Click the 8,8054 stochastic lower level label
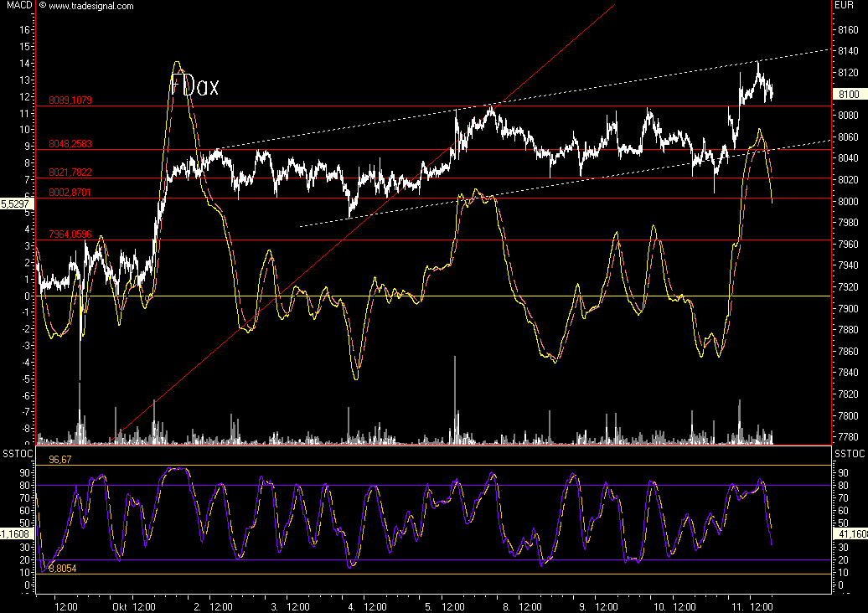 (x=62, y=568)
